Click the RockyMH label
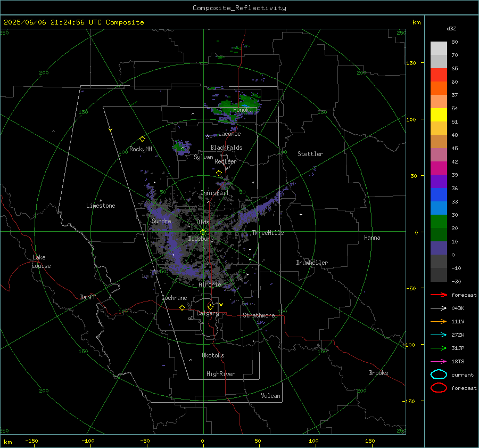 click(x=141, y=149)
